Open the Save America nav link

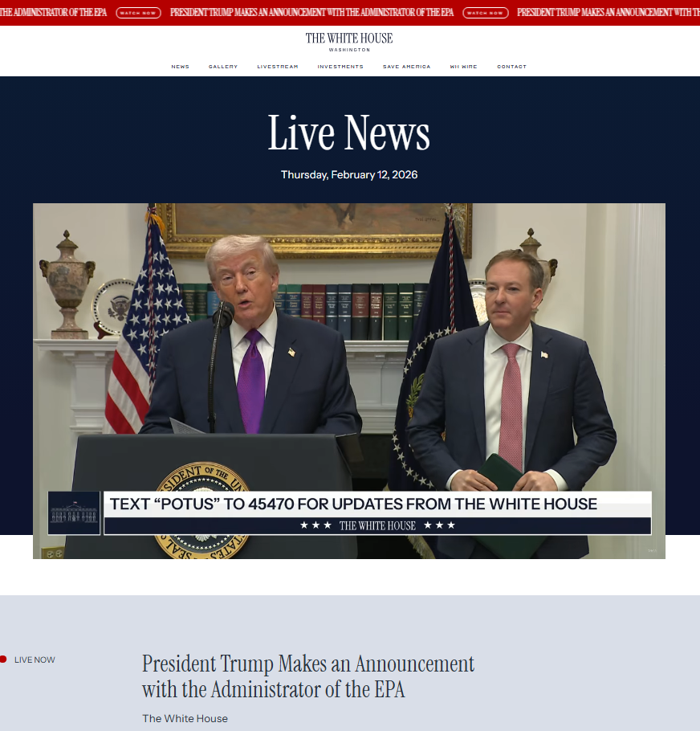(x=406, y=67)
